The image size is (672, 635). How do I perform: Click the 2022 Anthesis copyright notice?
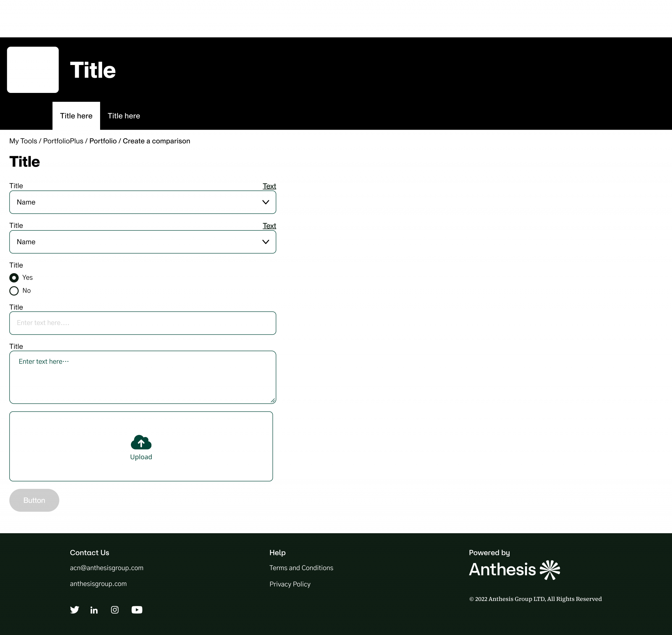(x=535, y=599)
